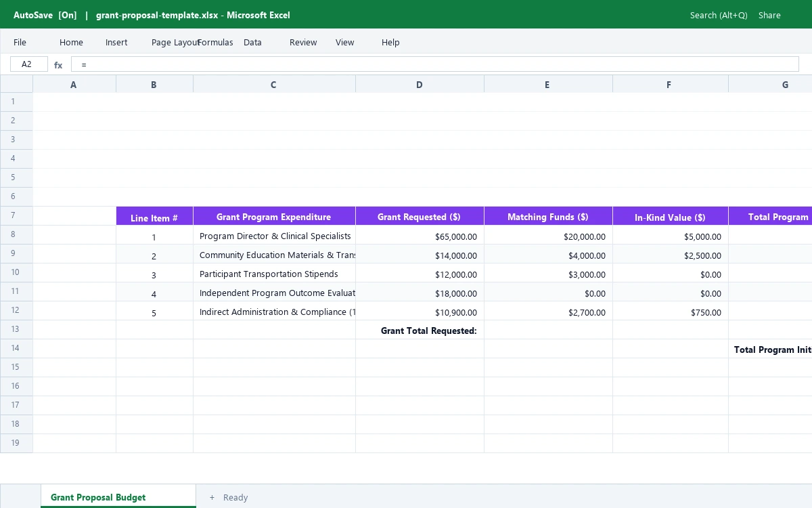Select Independent Program Outcome Evaluation cell
The height and width of the screenshot is (508, 812).
[274, 292]
